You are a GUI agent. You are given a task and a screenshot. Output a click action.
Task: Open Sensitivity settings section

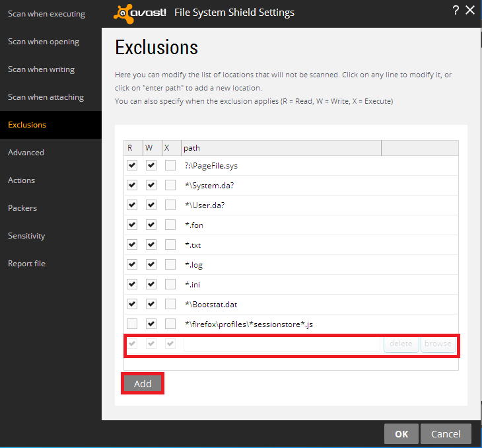pyautogui.click(x=26, y=236)
